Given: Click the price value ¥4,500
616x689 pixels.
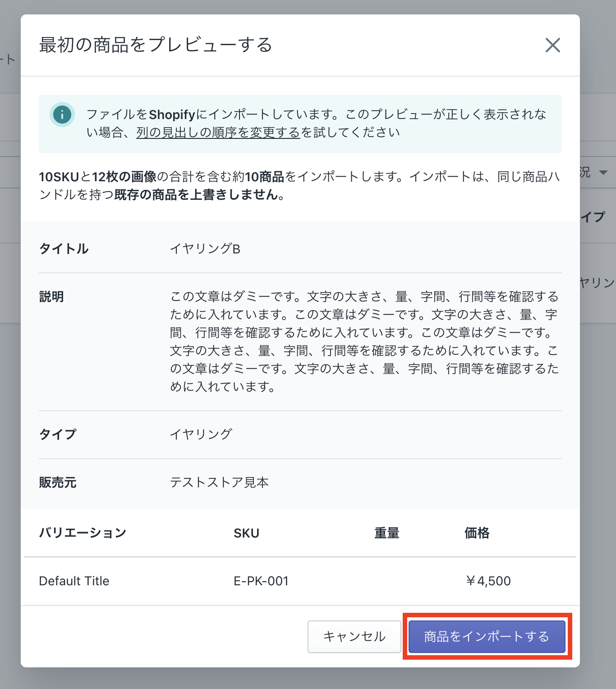Looking at the screenshot, I should 488,581.
